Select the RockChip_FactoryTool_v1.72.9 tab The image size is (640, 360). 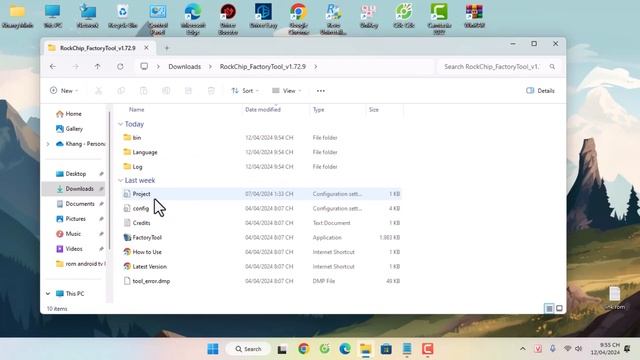pos(98,48)
